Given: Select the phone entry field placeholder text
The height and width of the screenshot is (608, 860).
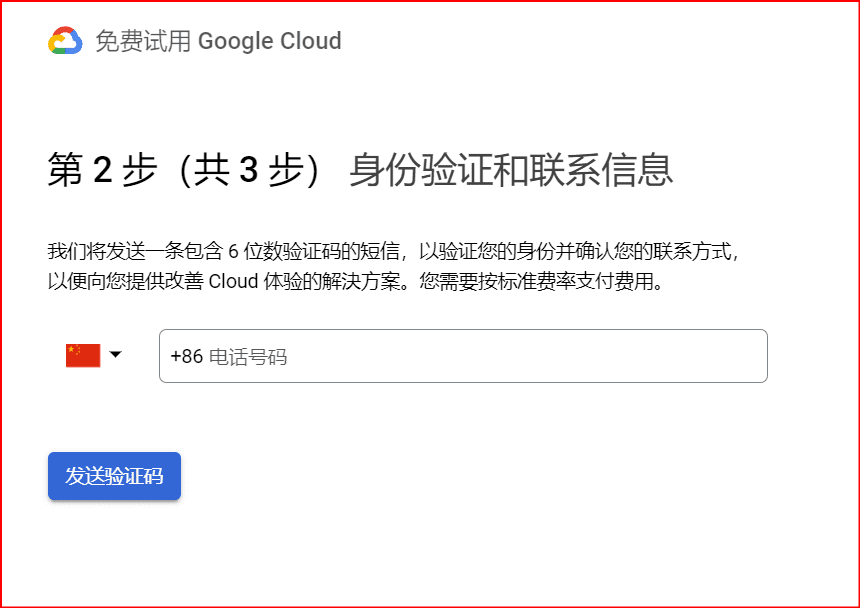Looking at the screenshot, I should click(x=230, y=356).
